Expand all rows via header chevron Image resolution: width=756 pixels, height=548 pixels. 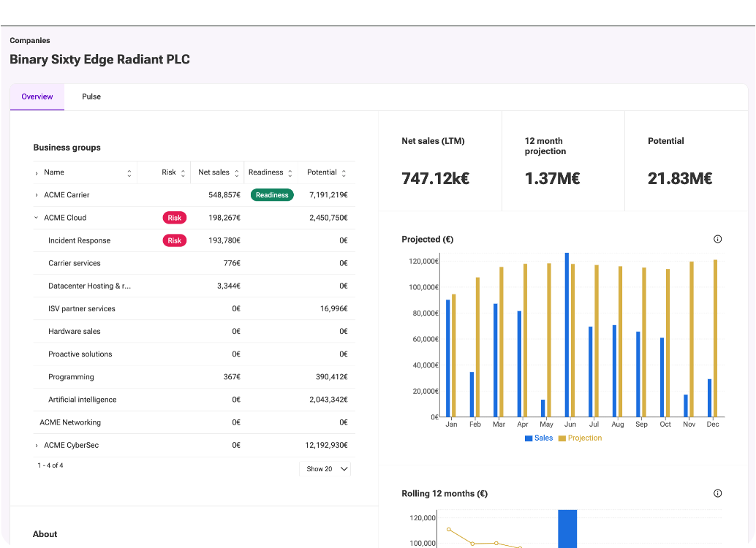(x=37, y=173)
